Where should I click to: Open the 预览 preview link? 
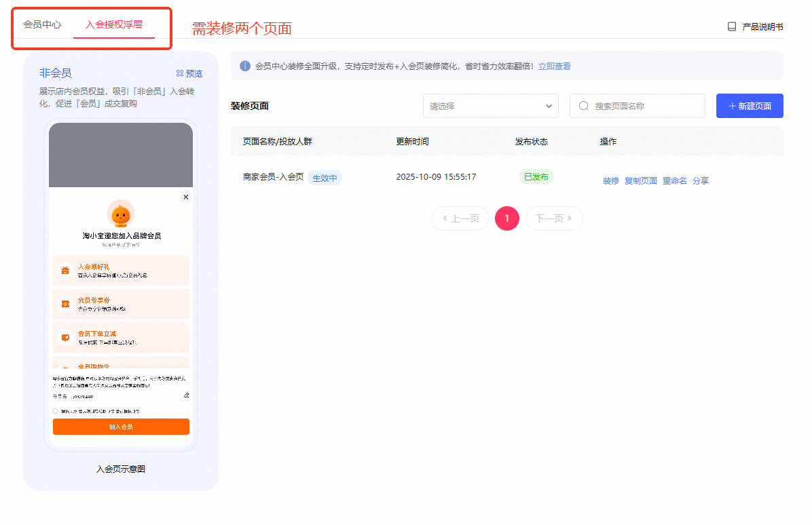(x=194, y=73)
